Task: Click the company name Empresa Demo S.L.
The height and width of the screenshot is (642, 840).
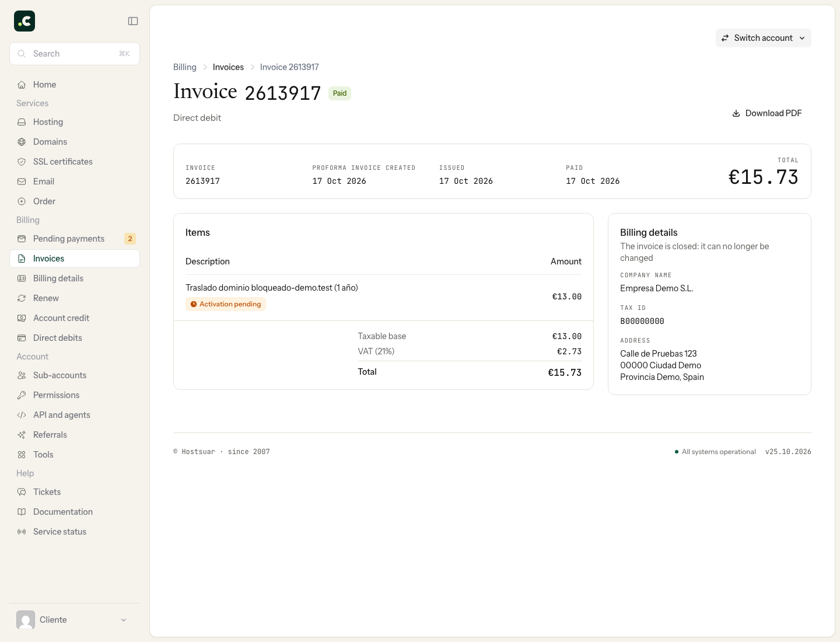Action: click(x=657, y=288)
